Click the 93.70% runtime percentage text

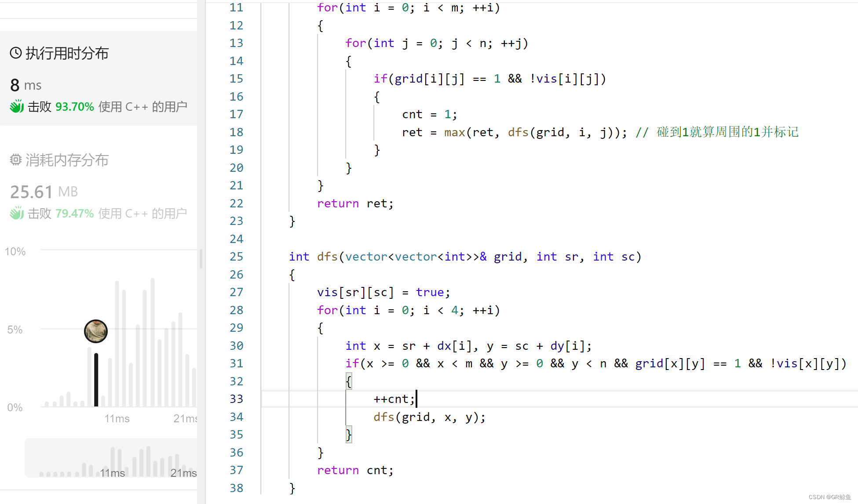pyautogui.click(x=74, y=107)
